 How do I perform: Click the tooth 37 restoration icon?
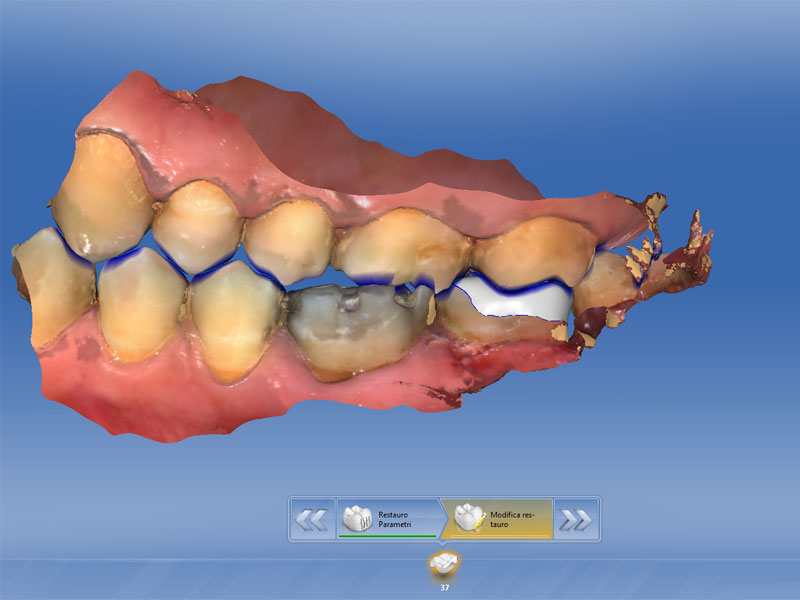tap(444, 564)
